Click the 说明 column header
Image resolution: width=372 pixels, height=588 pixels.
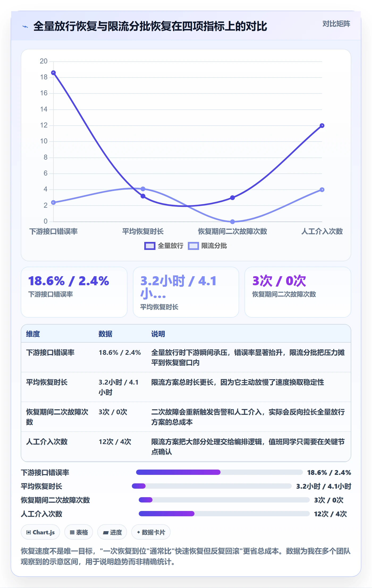coord(158,334)
